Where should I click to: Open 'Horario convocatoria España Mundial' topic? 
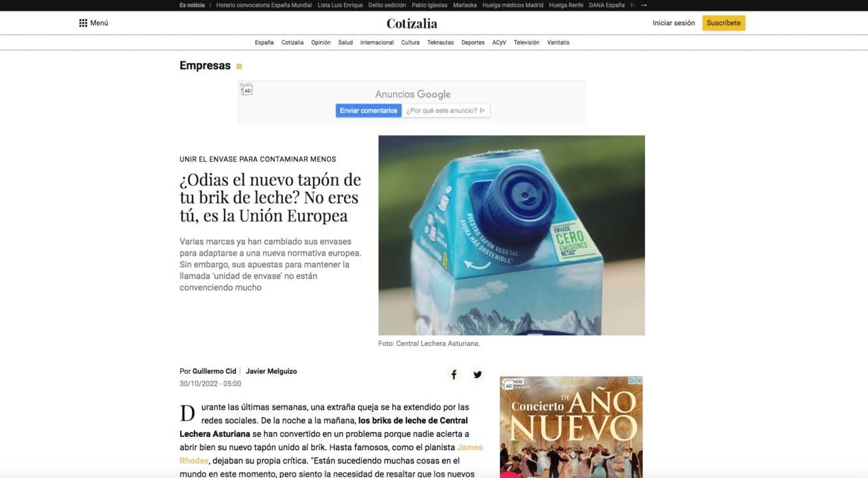click(264, 5)
